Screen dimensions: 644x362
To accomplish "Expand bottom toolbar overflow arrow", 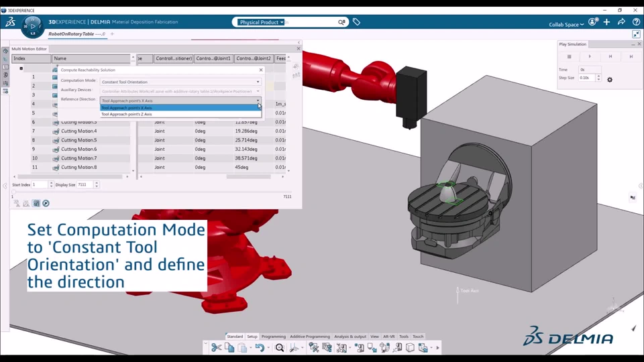I will 438,348.
